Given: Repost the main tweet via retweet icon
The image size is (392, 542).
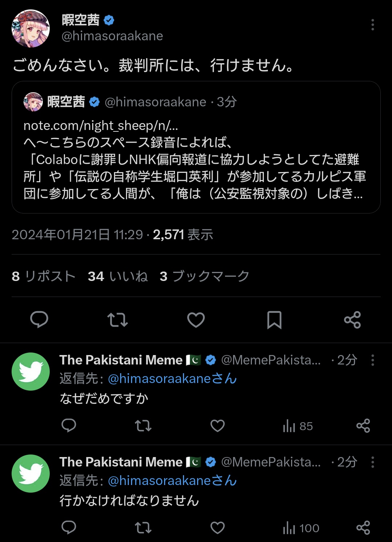Looking at the screenshot, I should (x=118, y=319).
